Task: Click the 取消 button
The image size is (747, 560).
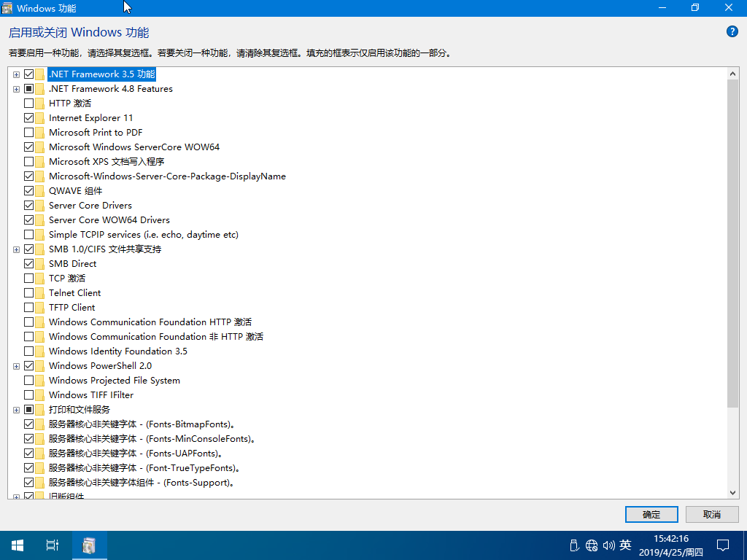Action: click(712, 514)
